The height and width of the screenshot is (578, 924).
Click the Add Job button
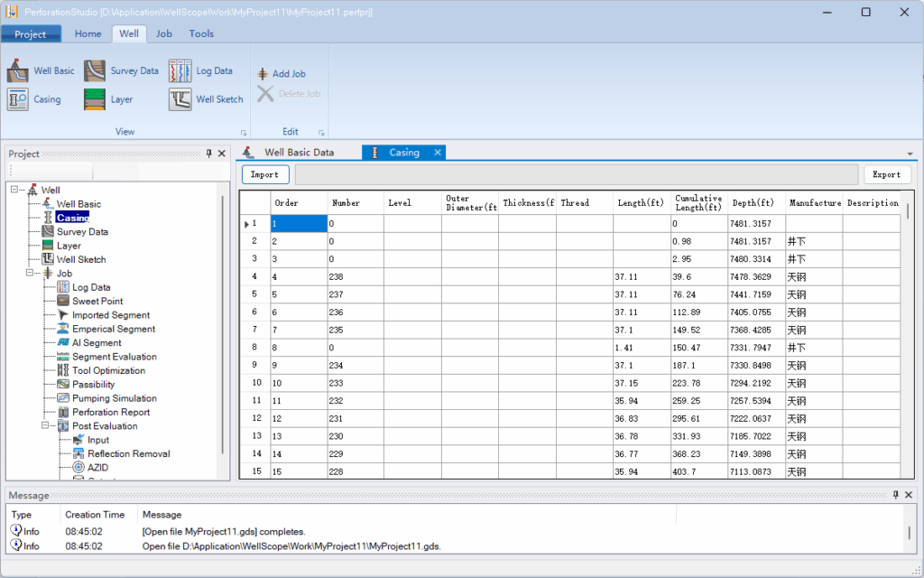[282, 74]
